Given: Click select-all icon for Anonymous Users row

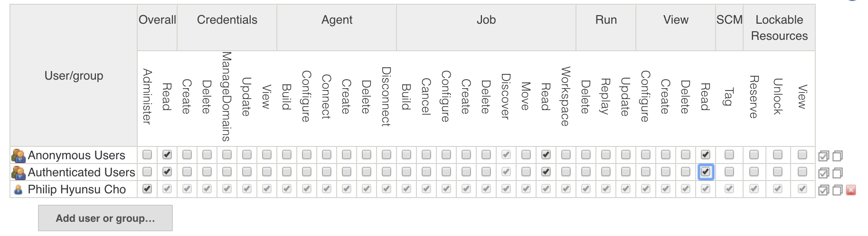Looking at the screenshot, I should (x=823, y=156).
